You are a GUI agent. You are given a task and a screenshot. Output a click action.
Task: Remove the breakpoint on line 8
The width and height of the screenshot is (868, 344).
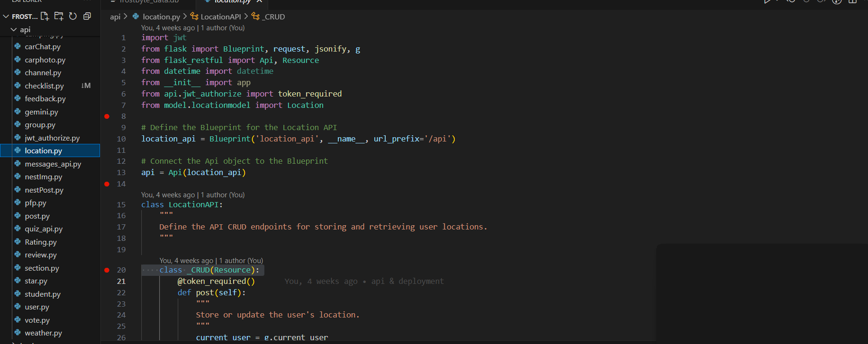pyautogui.click(x=107, y=116)
